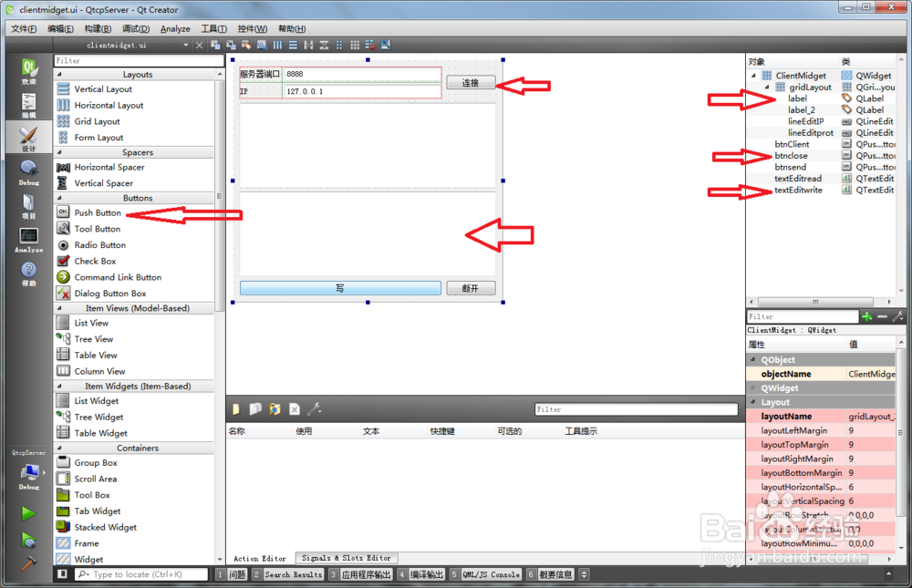Open Debug mode in the mode sidebar
912x588 pixels.
point(28,172)
